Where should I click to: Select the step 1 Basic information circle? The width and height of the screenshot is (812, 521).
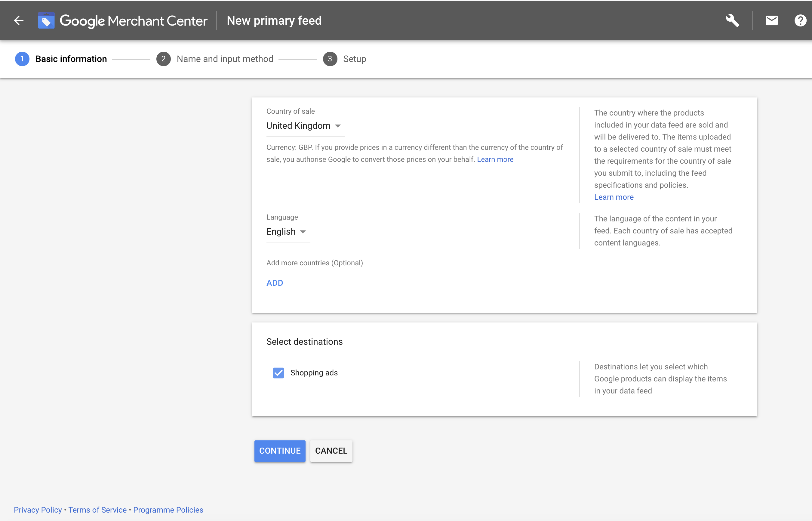click(22, 59)
